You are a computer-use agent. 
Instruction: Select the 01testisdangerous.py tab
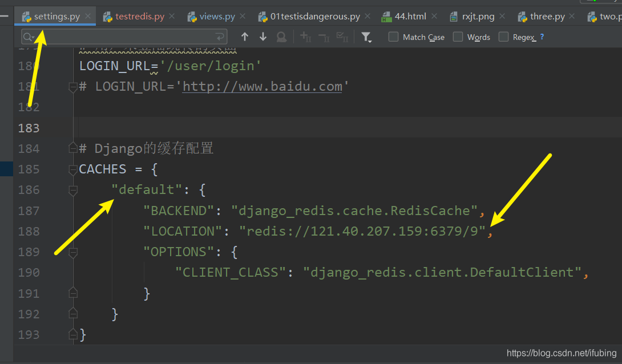click(314, 16)
